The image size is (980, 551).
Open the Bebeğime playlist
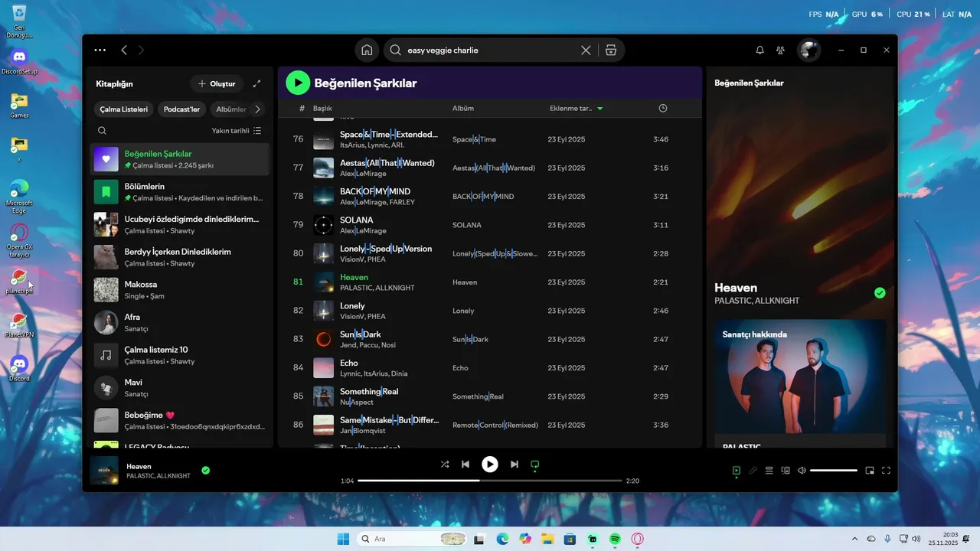pyautogui.click(x=180, y=420)
